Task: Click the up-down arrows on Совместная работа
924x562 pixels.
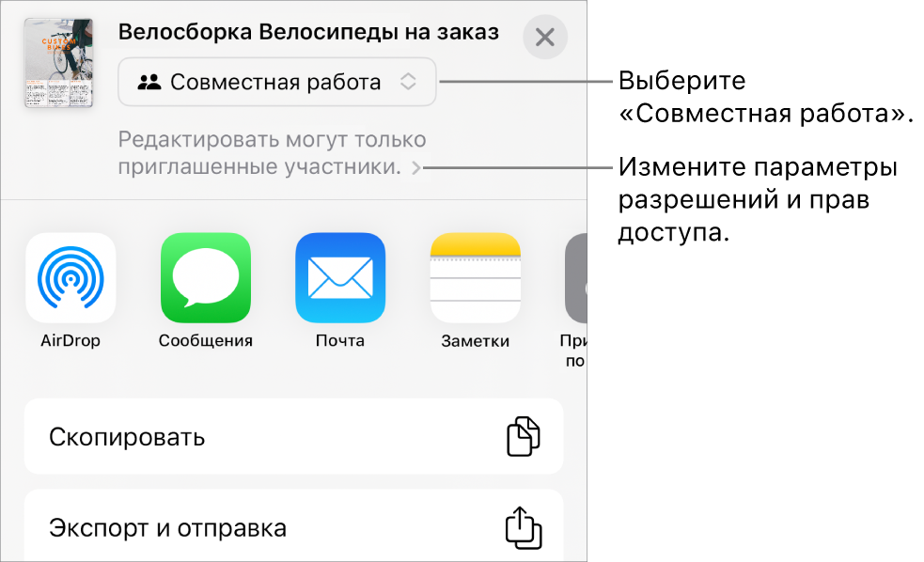Action: tap(408, 82)
